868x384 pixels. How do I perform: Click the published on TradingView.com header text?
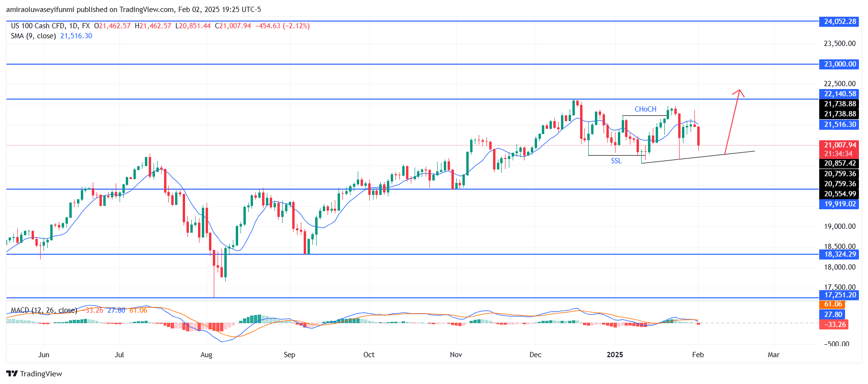point(133,10)
